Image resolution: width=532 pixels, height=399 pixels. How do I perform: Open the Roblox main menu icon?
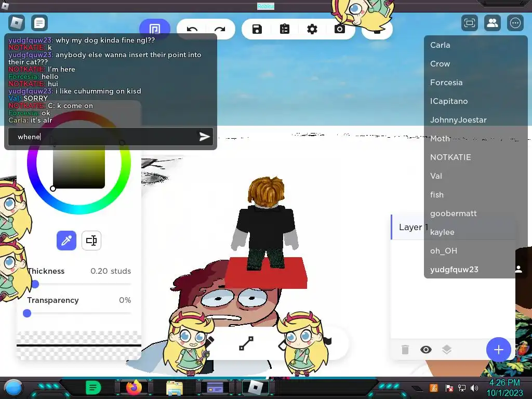pos(17,23)
